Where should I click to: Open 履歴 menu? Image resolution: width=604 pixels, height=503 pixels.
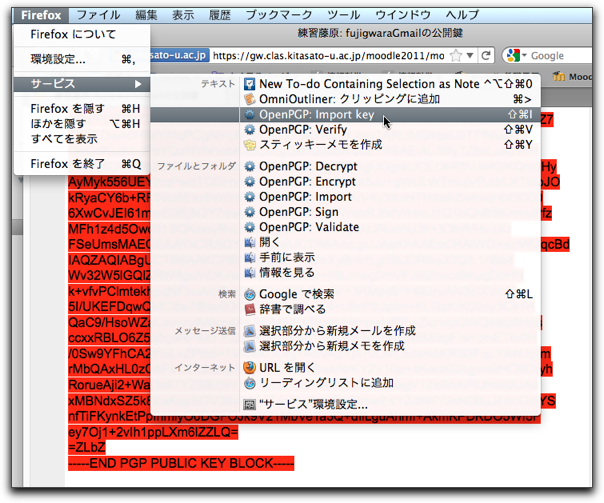(220, 15)
